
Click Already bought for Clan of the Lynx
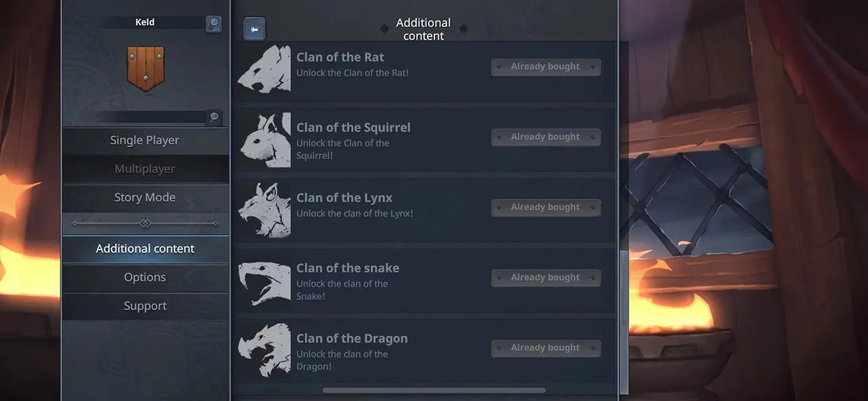click(x=546, y=207)
